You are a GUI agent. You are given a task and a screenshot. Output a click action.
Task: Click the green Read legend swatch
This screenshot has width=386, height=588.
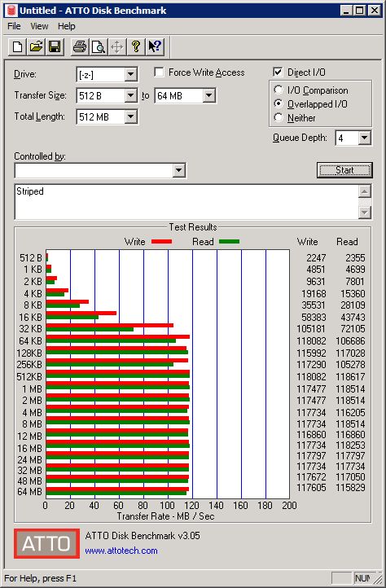[229, 242]
